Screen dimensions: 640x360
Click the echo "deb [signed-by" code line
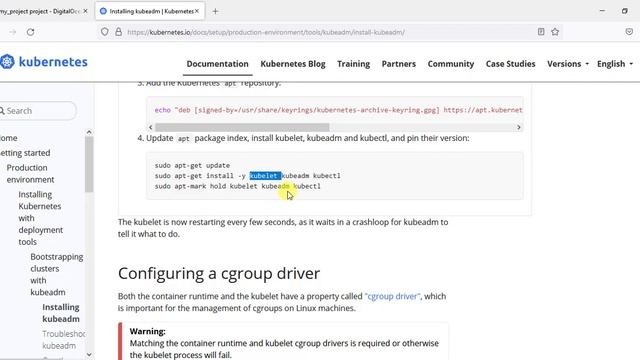[x=338, y=110]
